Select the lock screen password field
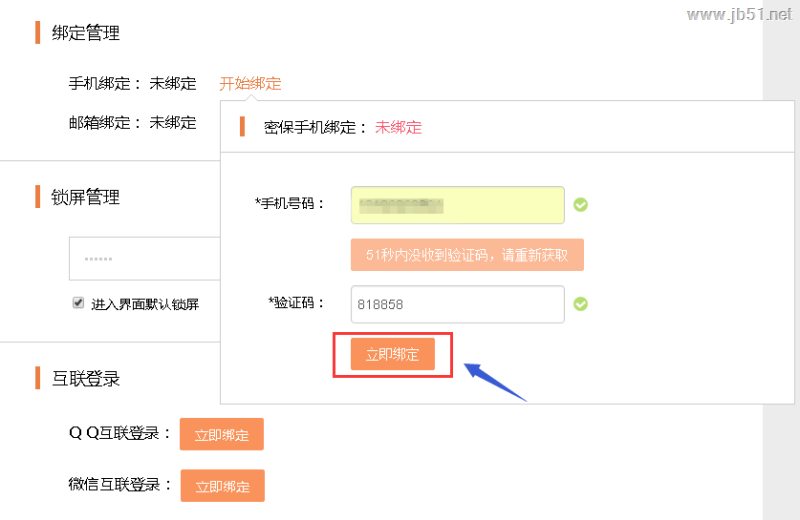Screen dimensions: 800x520 pyautogui.click(x=145, y=258)
